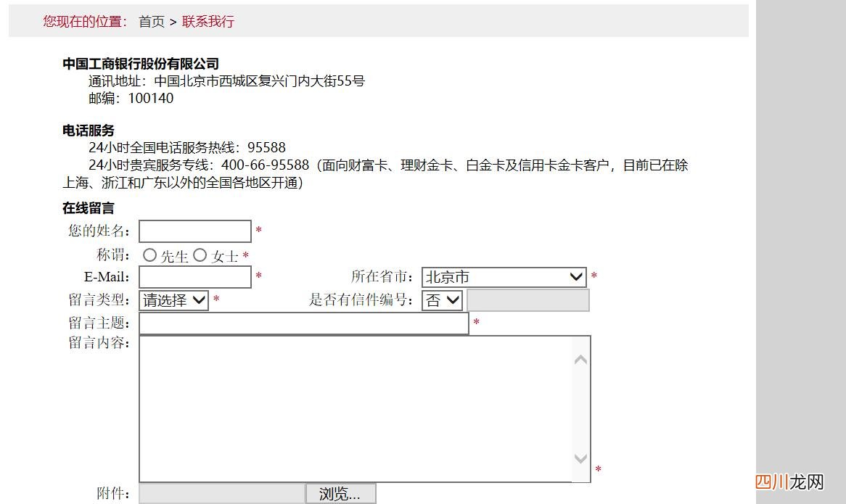The width and height of the screenshot is (846, 504).
Task: Click the 在线留言 heading
Action: (x=89, y=208)
